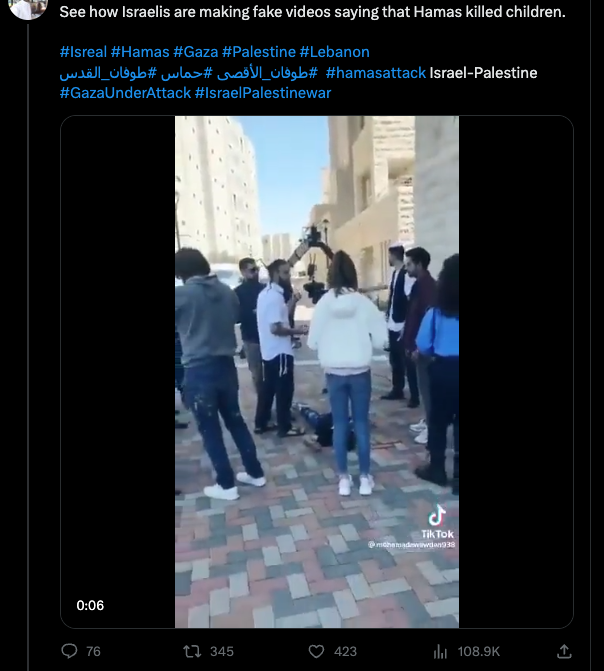
Task: Click the share upload icon
Action: [x=564, y=651]
